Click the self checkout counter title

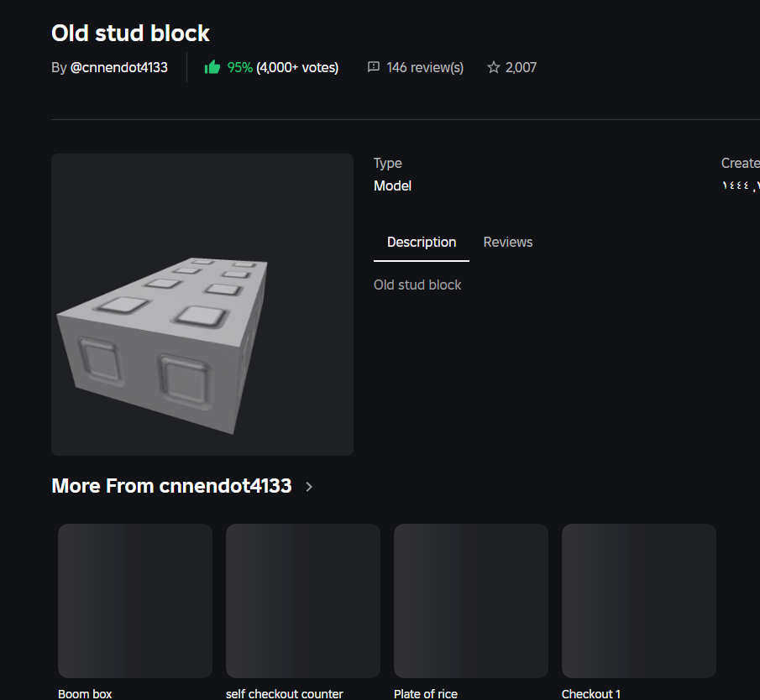click(x=285, y=693)
